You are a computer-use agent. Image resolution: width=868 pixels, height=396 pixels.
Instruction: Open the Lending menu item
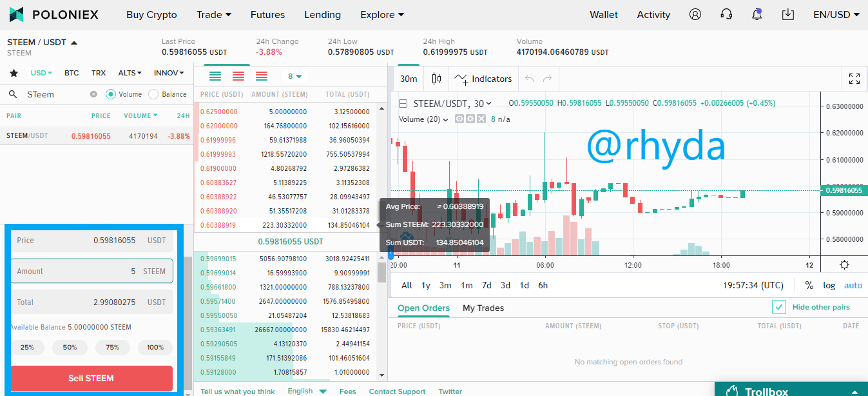click(x=323, y=14)
